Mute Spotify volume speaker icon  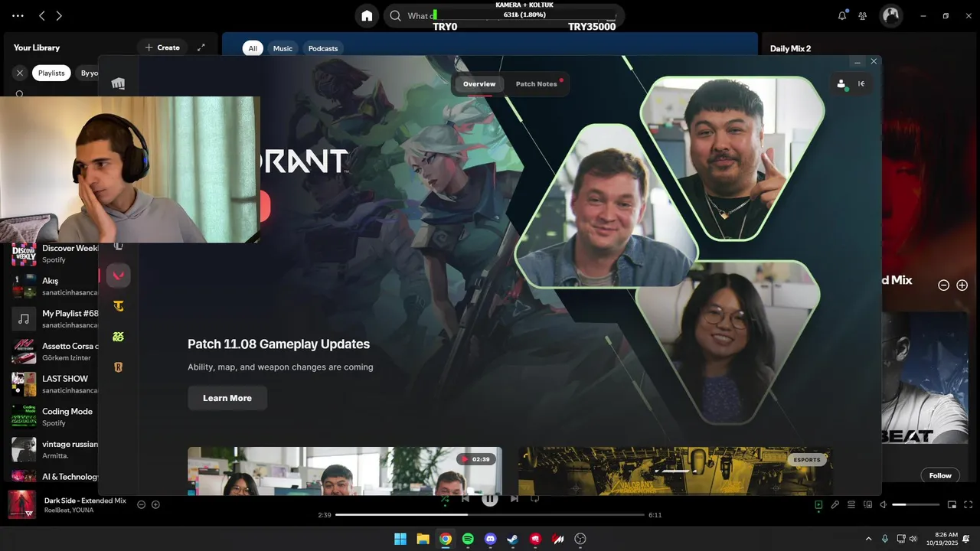[x=883, y=505]
